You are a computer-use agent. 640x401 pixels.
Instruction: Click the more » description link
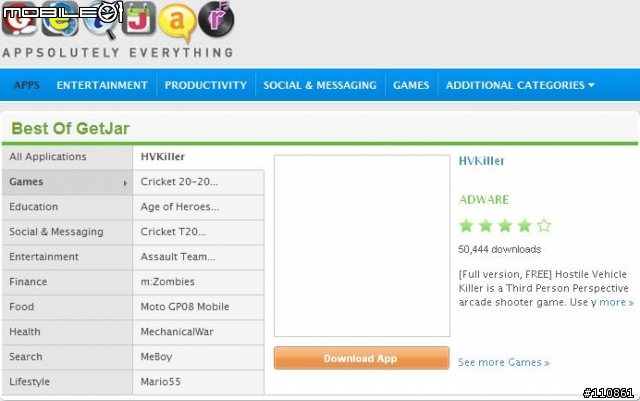(x=616, y=302)
